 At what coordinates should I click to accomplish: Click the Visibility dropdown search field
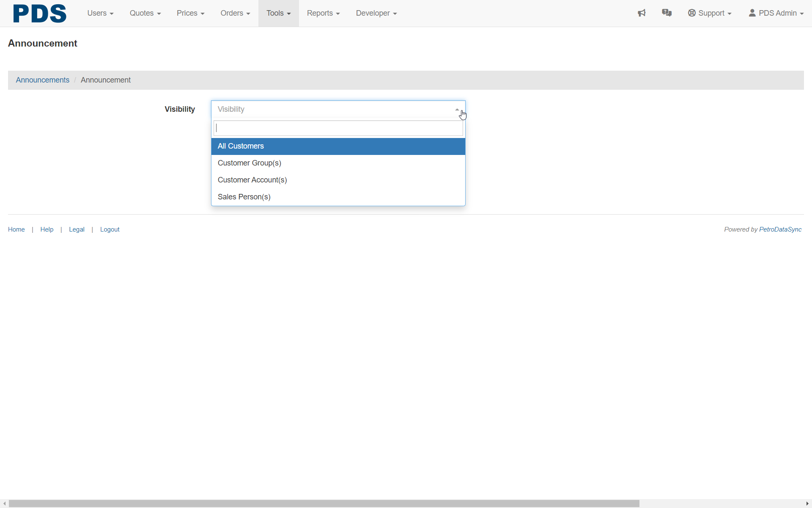[x=338, y=128]
